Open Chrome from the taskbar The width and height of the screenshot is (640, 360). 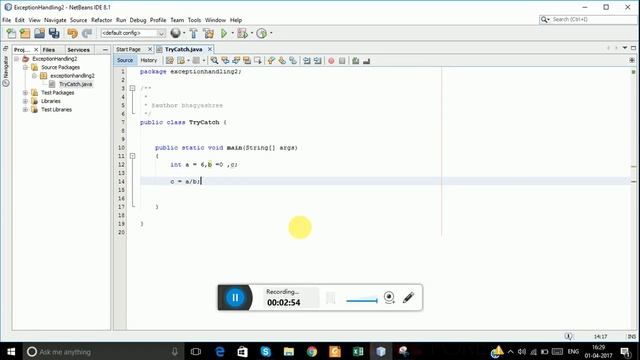[x=312, y=351]
